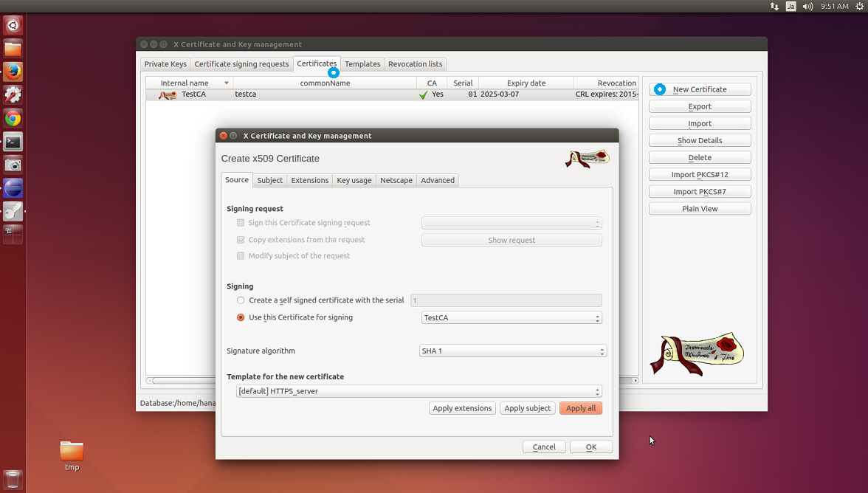Open Google Chrome from the launcher
Image resolution: width=868 pixels, height=493 pixels.
(13, 118)
